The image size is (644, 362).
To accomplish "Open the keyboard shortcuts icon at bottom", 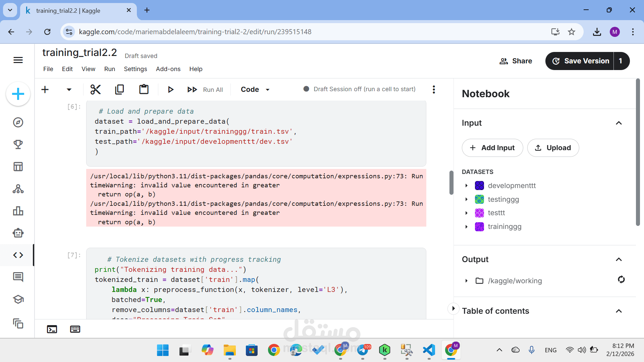I will click(75, 329).
